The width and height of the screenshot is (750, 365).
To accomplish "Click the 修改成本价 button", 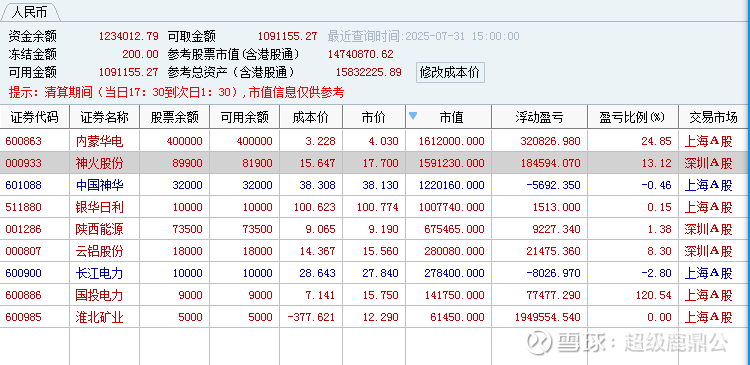I will tap(450, 73).
